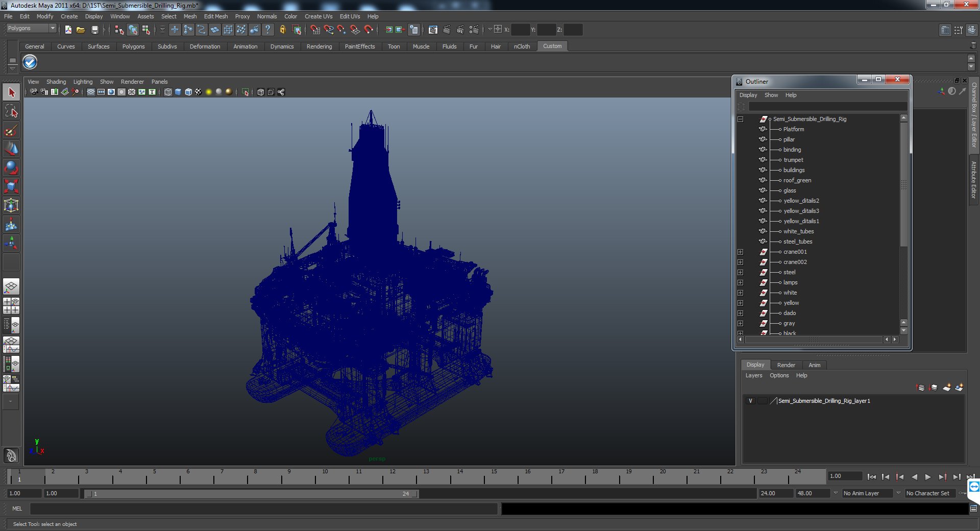Enable snap to grids magnet
Screen dimensions: 980x531
(x=315, y=30)
